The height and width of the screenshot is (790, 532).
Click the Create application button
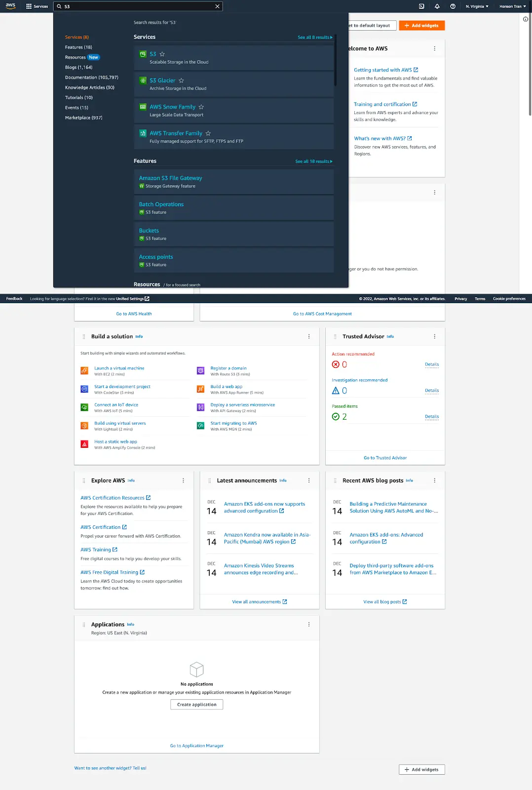[197, 705]
